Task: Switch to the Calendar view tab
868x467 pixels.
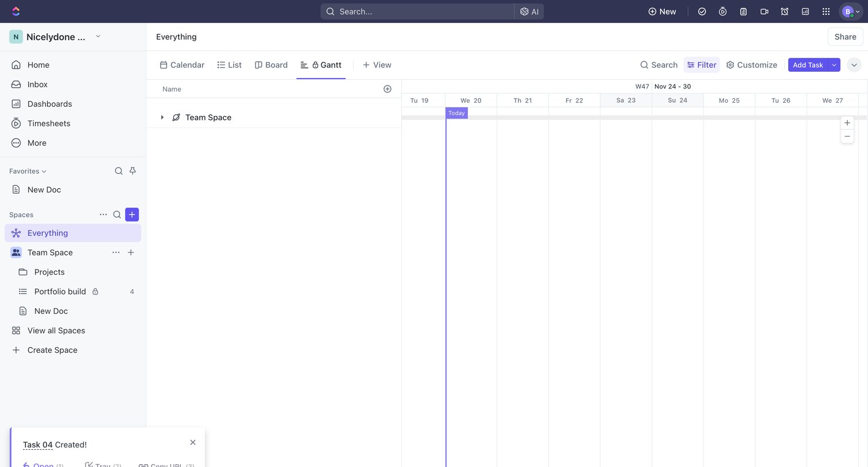Action: click(182, 65)
